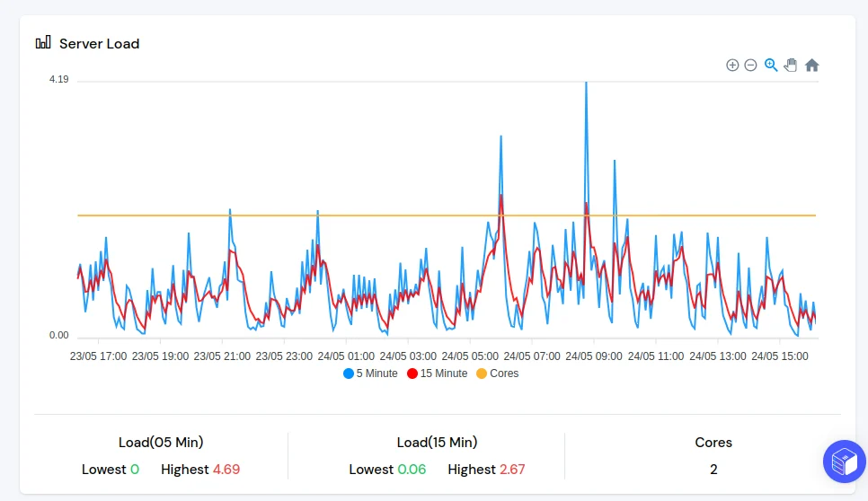The height and width of the screenshot is (501, 868).
Task: Click the tallest blue spike peak
Action: click(x=586, y=84)
